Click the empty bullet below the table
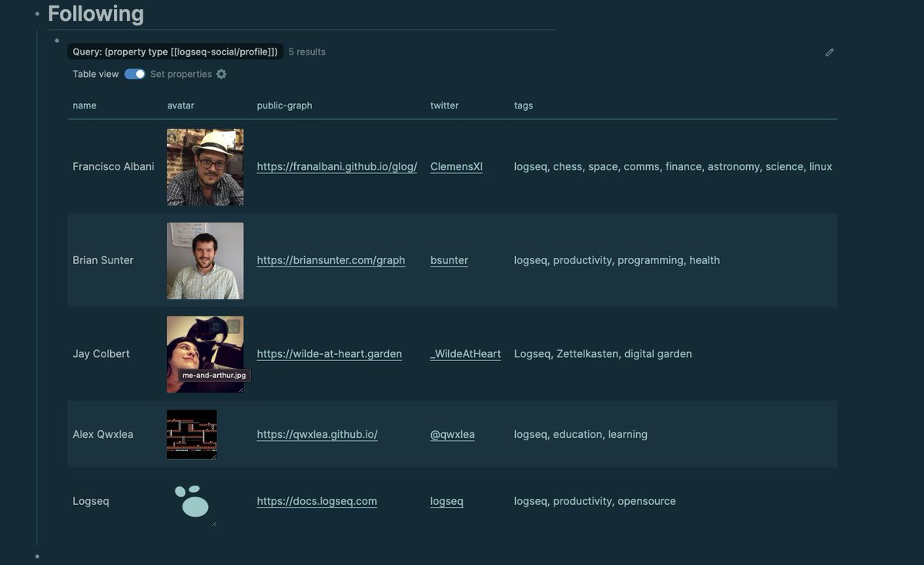Image resolution: width=924 pixels, height=565 pixels. coord(37,556)
